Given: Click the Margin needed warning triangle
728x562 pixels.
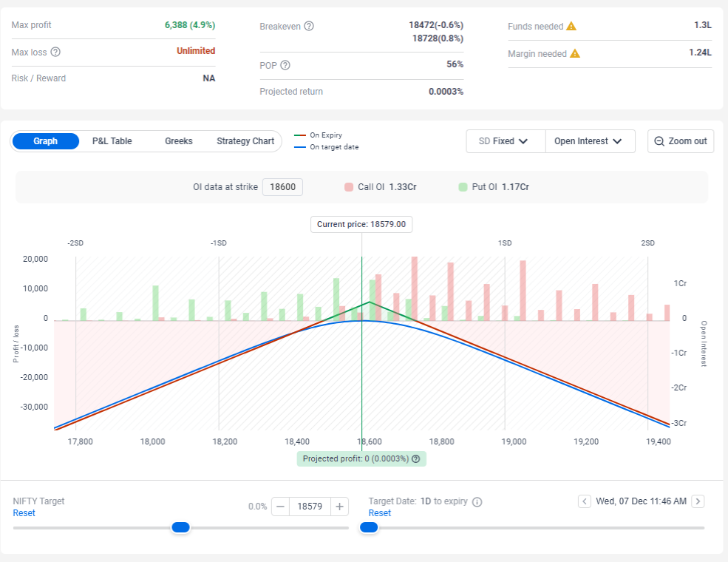Looking at the screenshot, I should pyautogui.click(x=575, y=53).
